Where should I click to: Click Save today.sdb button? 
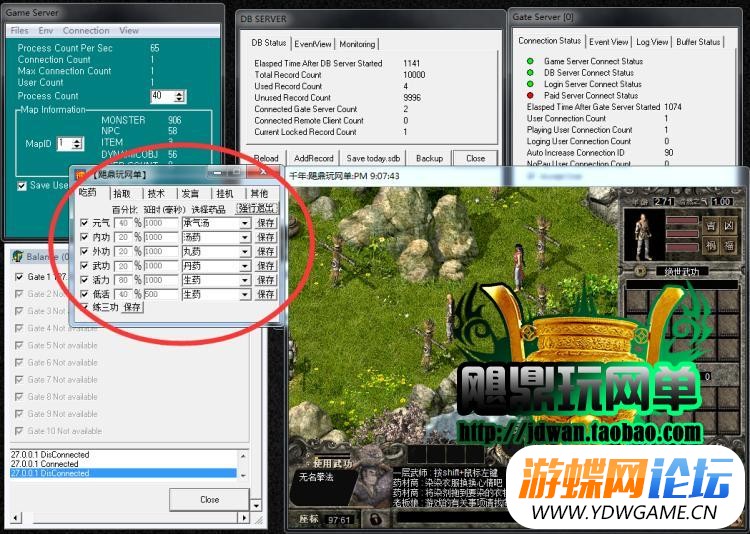(373, 158)
